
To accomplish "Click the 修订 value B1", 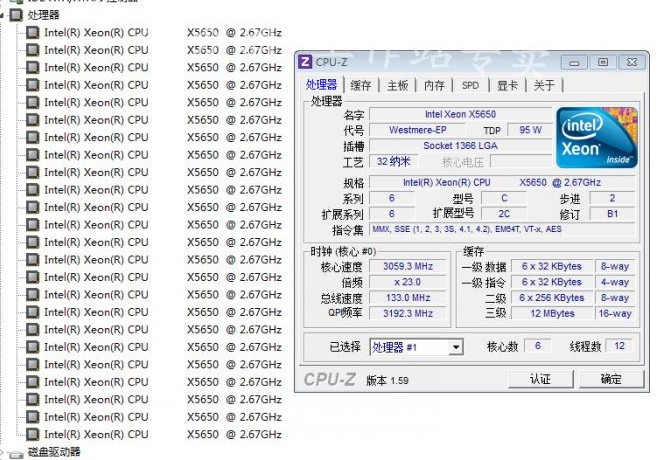I will coord(612,214).
